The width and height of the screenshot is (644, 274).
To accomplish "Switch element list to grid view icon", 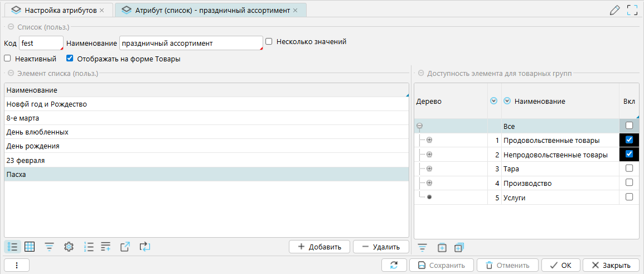I will 30,247.
